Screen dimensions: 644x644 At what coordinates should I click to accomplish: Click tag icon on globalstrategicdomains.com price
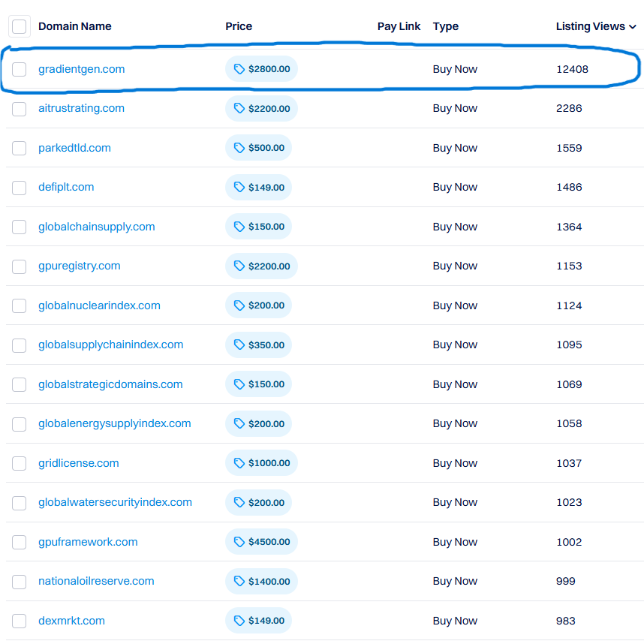[x=239, y=384]
